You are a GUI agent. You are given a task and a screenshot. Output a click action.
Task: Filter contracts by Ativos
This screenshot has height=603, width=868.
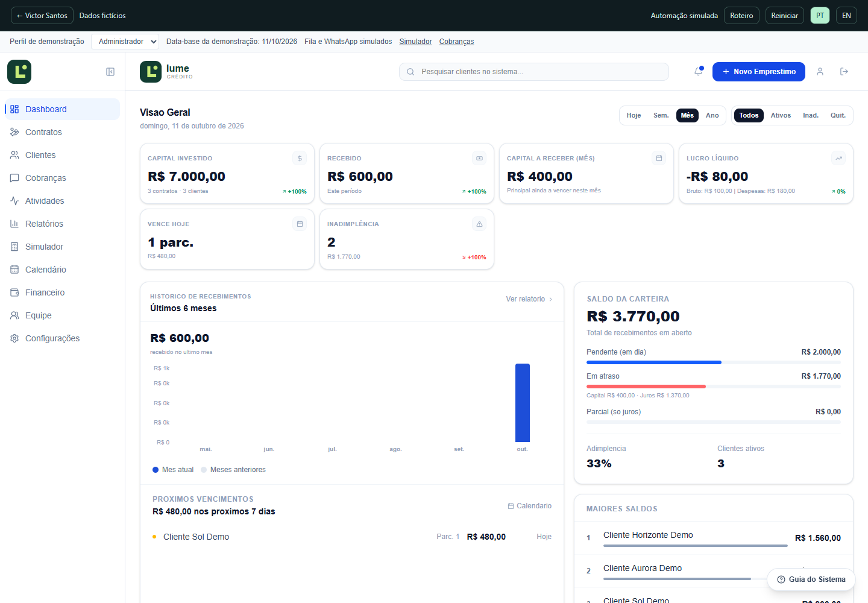(x=781, y=115)
